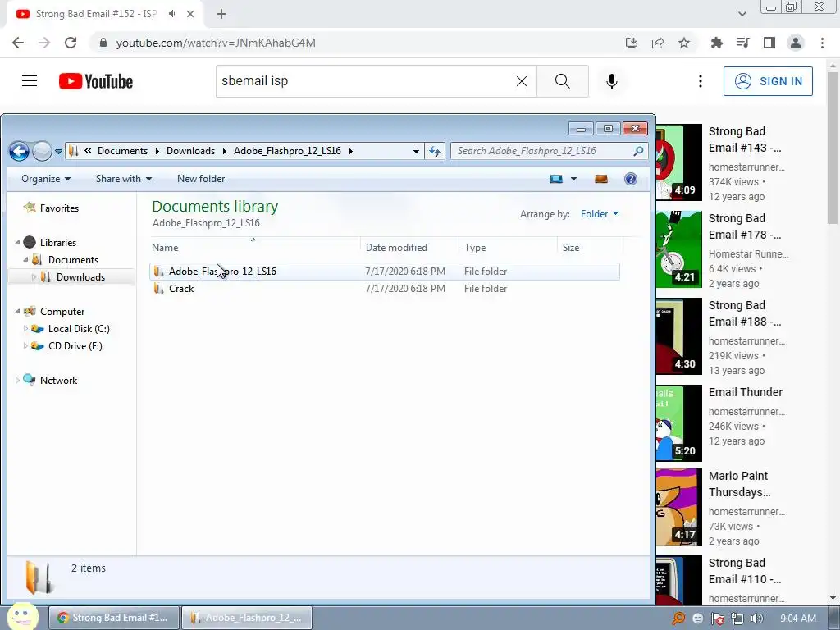The height and width of the screenshot is (630, 840).
Task: Select Downloads in navigation pane
Action: pos(80,277)
